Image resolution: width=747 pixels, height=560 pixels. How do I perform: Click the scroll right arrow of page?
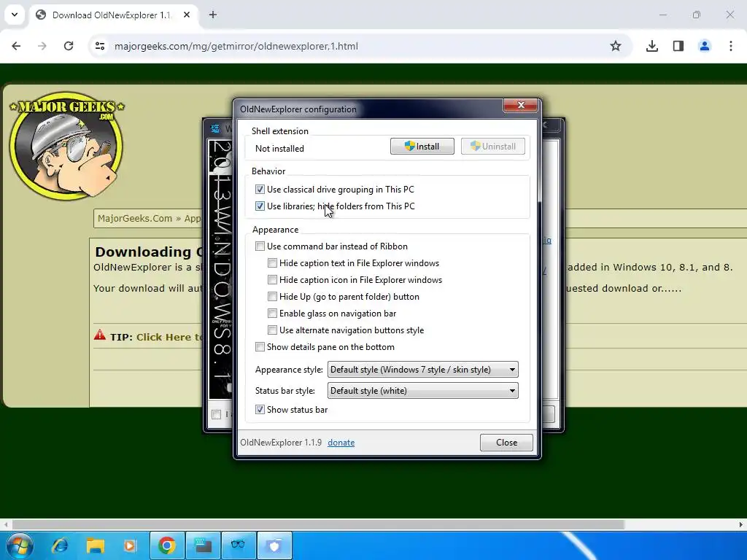point(741,525)
